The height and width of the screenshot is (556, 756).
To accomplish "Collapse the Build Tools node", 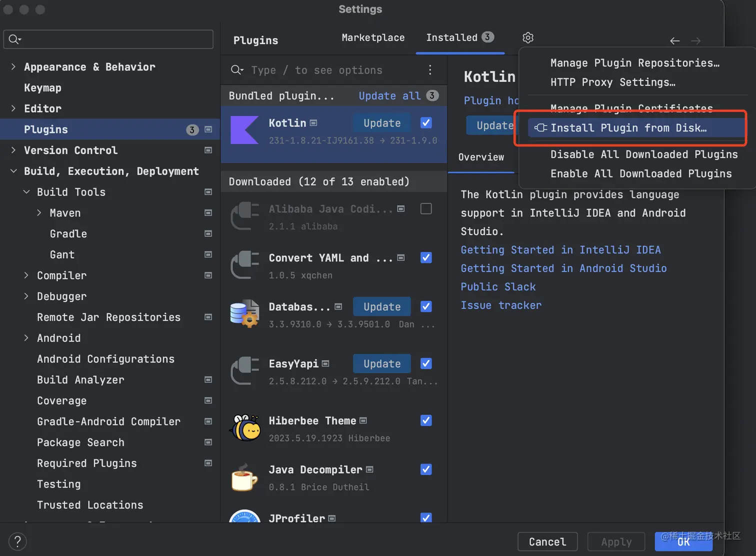I will pyautogui.click(x=26, y=192).
